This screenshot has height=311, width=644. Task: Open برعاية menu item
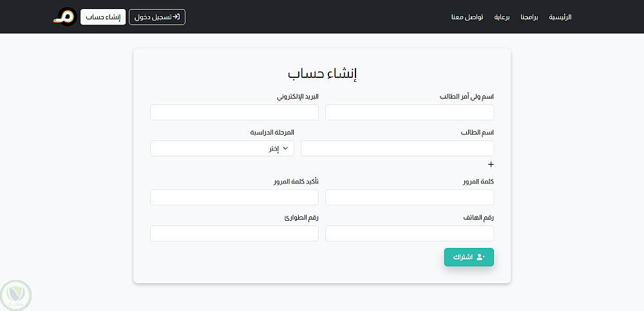502,17
